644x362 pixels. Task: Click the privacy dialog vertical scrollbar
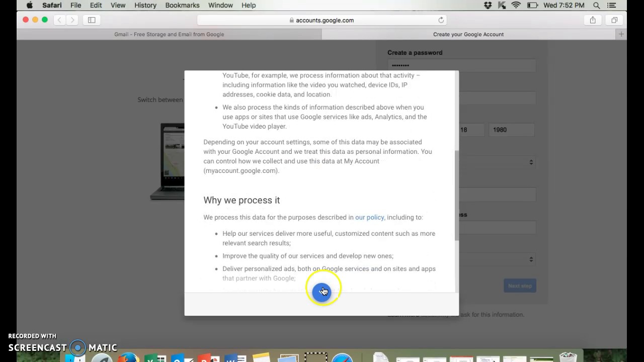click(456, 195)
